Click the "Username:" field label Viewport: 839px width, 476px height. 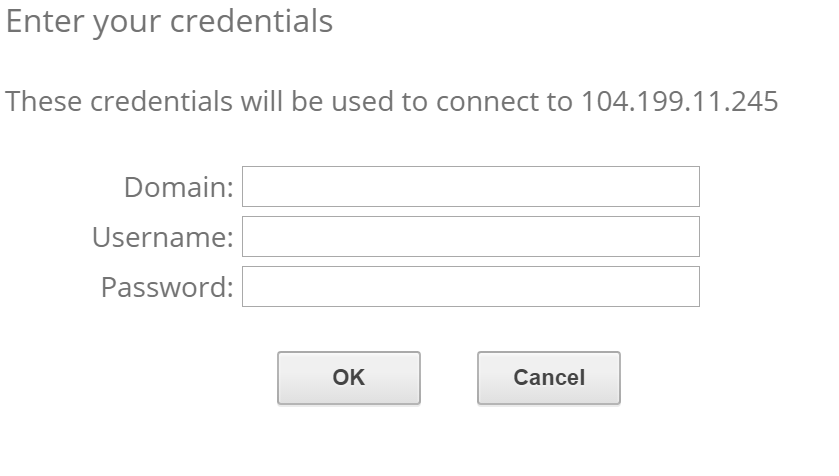pos(162,237)
